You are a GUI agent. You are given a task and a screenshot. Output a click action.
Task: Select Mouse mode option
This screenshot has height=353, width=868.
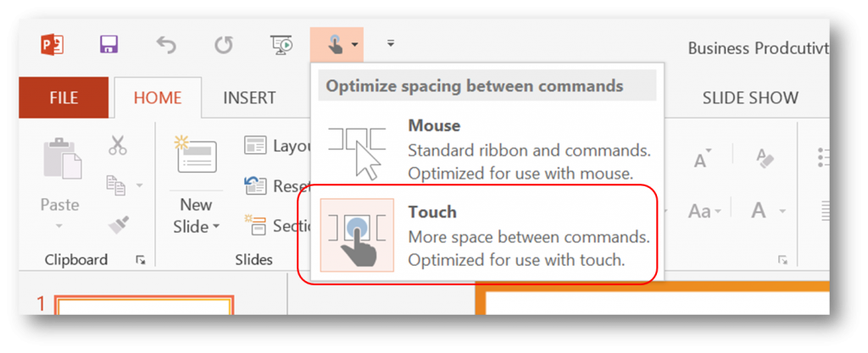click(x=487, y=149)
